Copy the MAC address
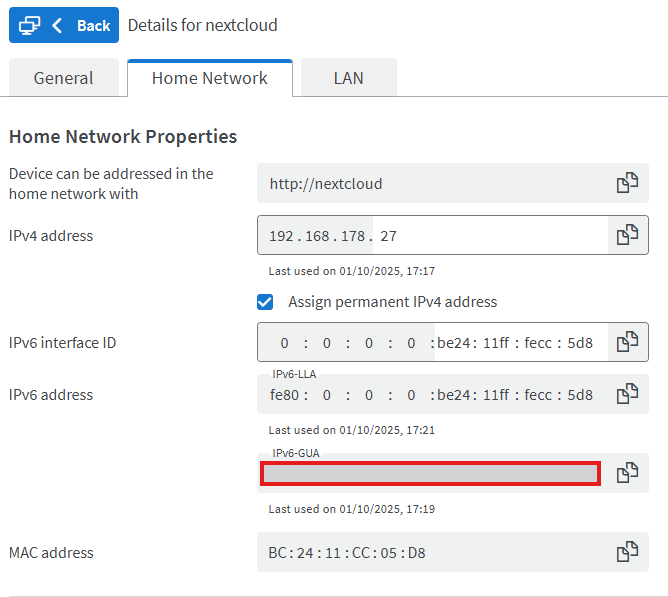Screen dimensions: 668x597 (627, 552)
